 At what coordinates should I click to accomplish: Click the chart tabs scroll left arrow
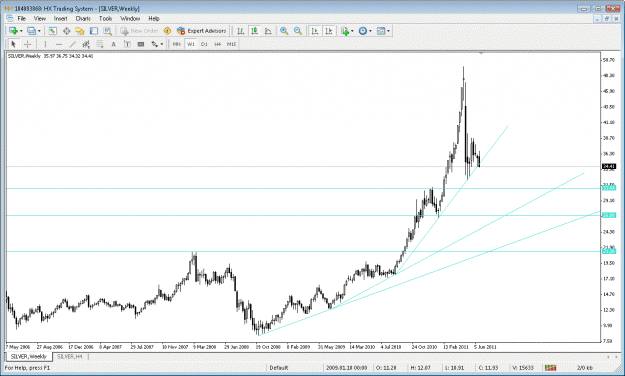(608, 356)
